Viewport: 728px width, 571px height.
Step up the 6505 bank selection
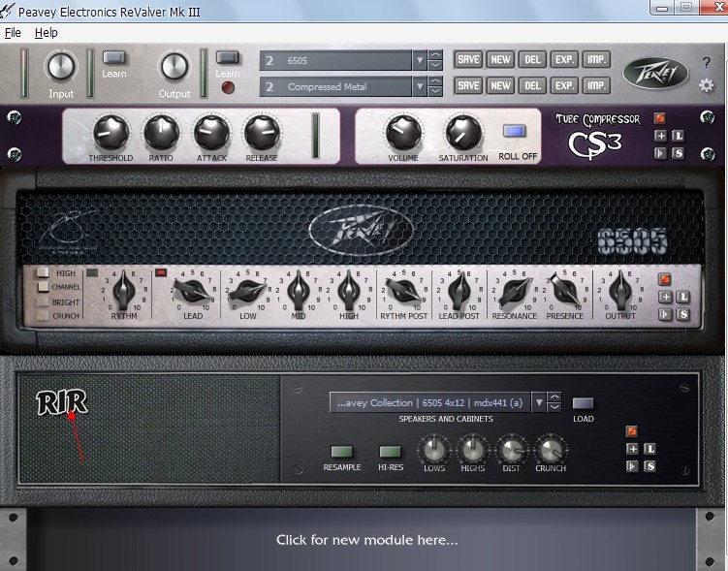pyautogui.click(x=435, y=55)
